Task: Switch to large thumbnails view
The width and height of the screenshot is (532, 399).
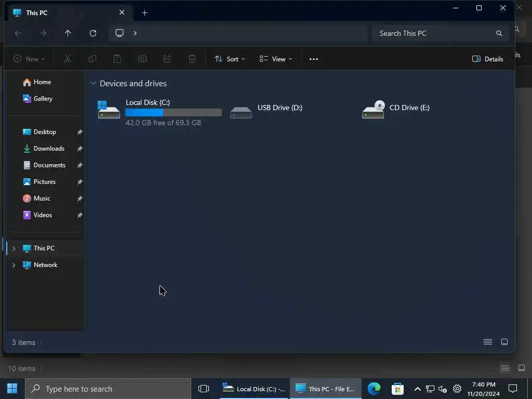Action: (x=504, y=342)
